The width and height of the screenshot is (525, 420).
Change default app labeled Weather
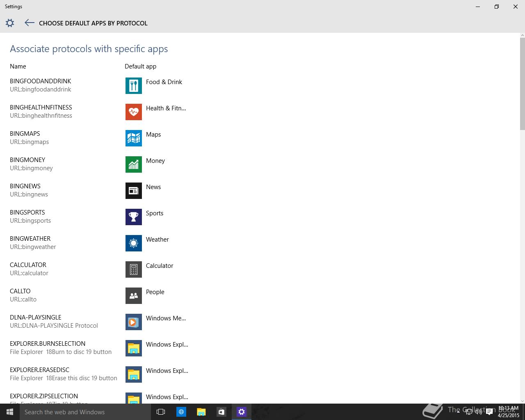click(x=157, y=240)
